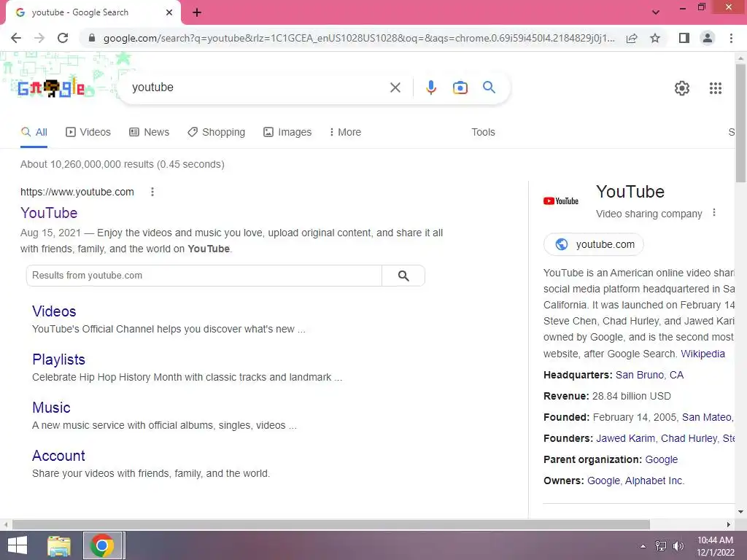Click Chrome icon in taskbar
Image resolution: width=747 pixels, height=560 pixels.
pyautogui.click(x=101, y=545)
